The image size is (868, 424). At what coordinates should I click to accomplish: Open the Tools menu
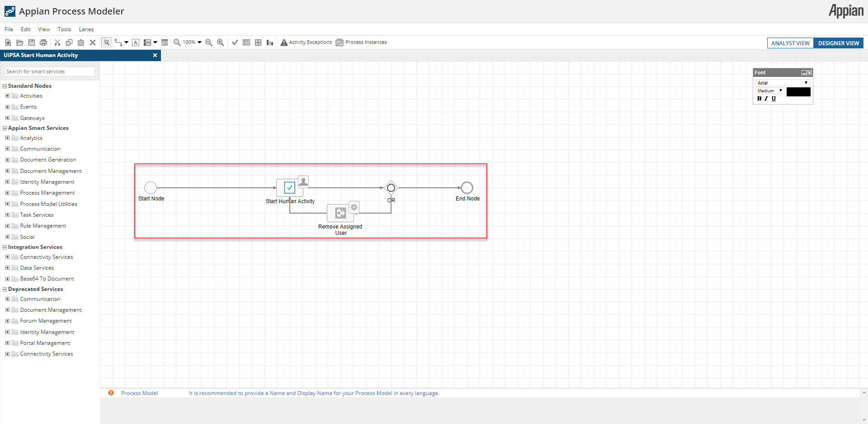(x=64, y=29)
